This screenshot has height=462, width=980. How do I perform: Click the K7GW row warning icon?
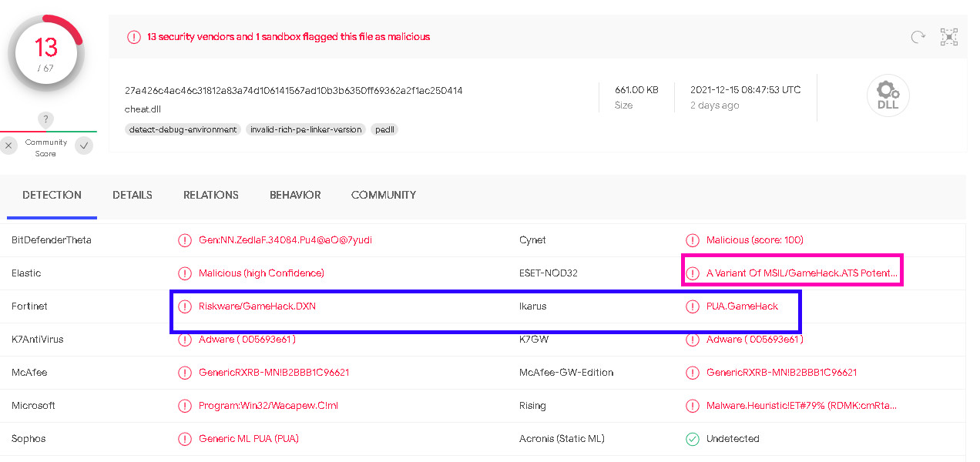pyautogui.click(x=693, y=340)
